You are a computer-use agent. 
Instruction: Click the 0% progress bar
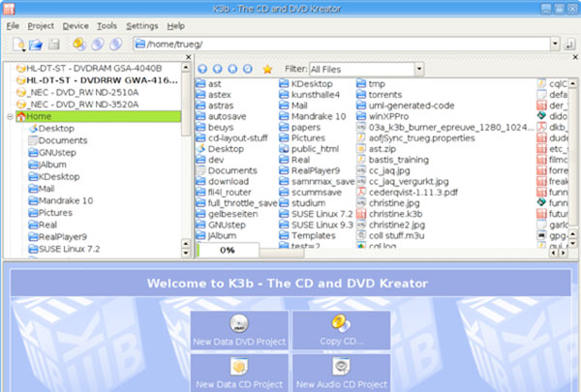[228, 250]
